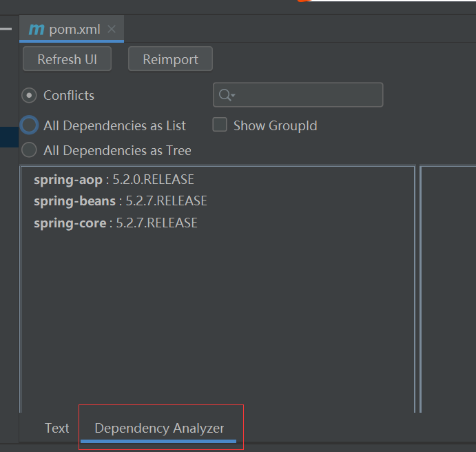Open the search history magnifier dropdown
This screenshot has width=476, height=452.
[x=227, y=95]
